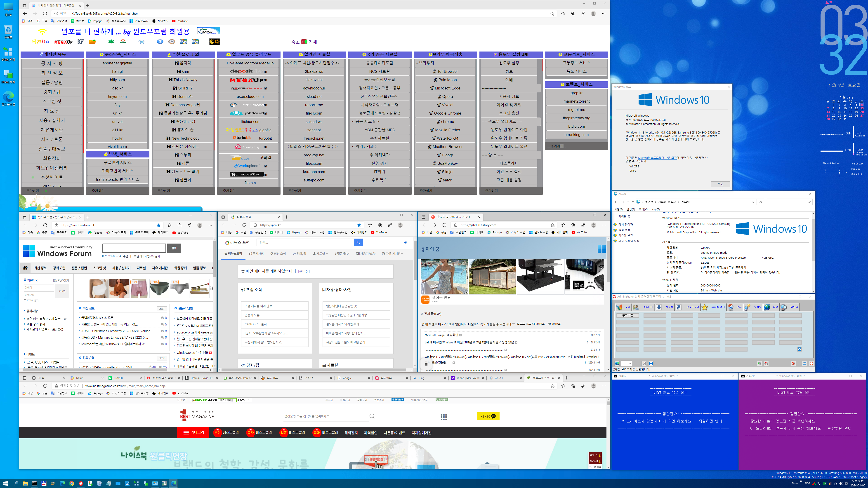This screenshot has width=868, height=488.
Task: Open the number 1 dropdown in the favorites helper
Action: coord(626,363)
